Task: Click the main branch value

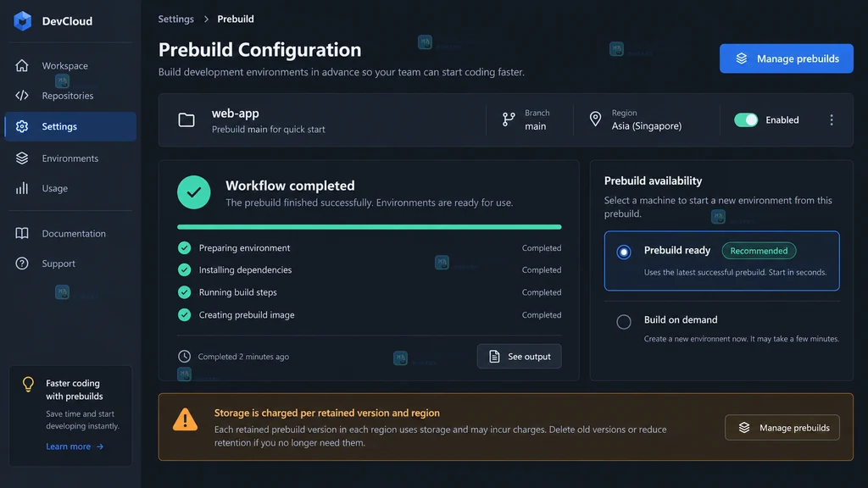Action: 536,126
